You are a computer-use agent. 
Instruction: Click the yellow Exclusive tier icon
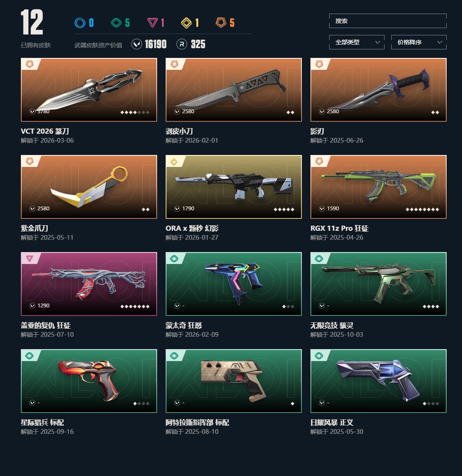pos(187,23)
